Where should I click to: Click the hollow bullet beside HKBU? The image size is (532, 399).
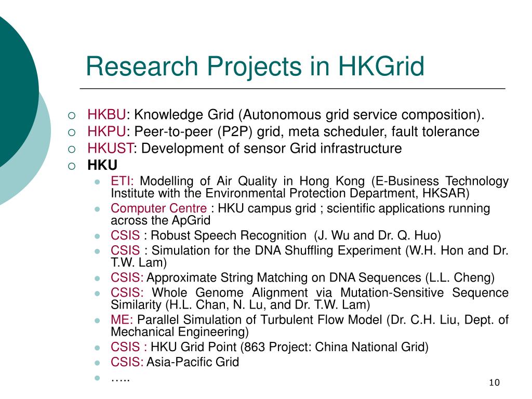72,116
